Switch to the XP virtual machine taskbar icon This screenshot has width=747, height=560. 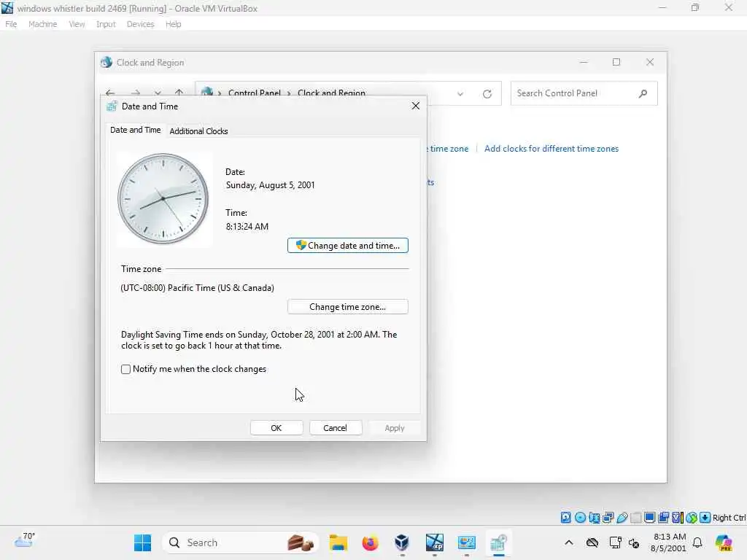[x=435, y=542]
